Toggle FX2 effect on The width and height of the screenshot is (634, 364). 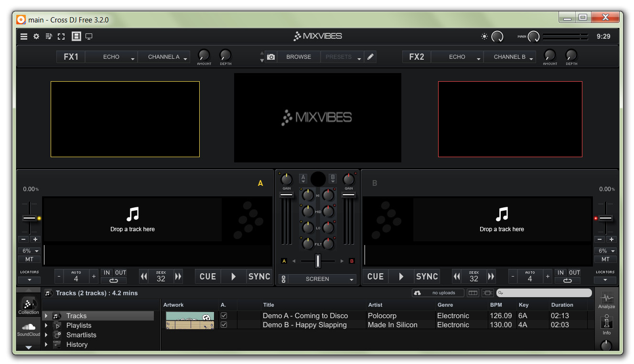pyautogui.click(x=417, y=57)
